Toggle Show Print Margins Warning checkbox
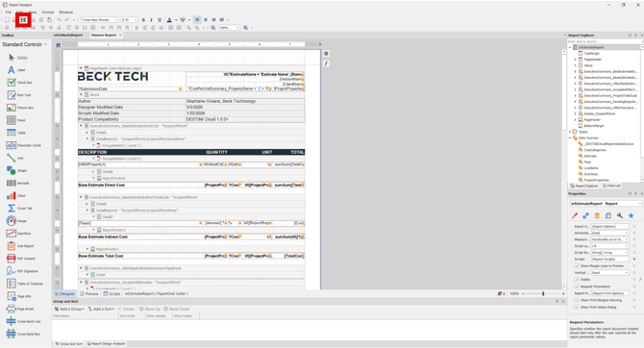The width and height of the screenshot is (644, 348). click(577, 300)
